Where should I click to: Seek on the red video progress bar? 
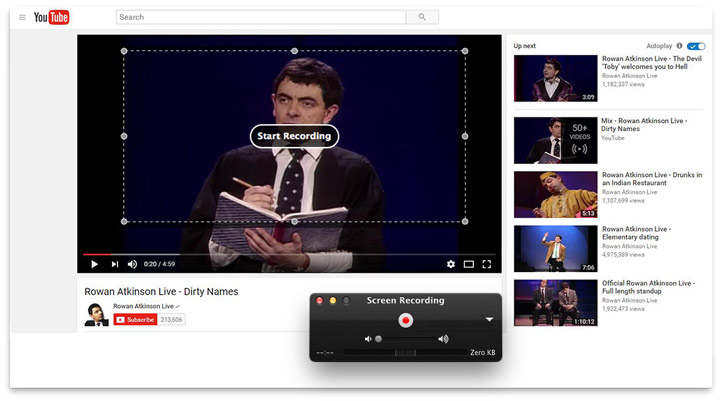289,254
